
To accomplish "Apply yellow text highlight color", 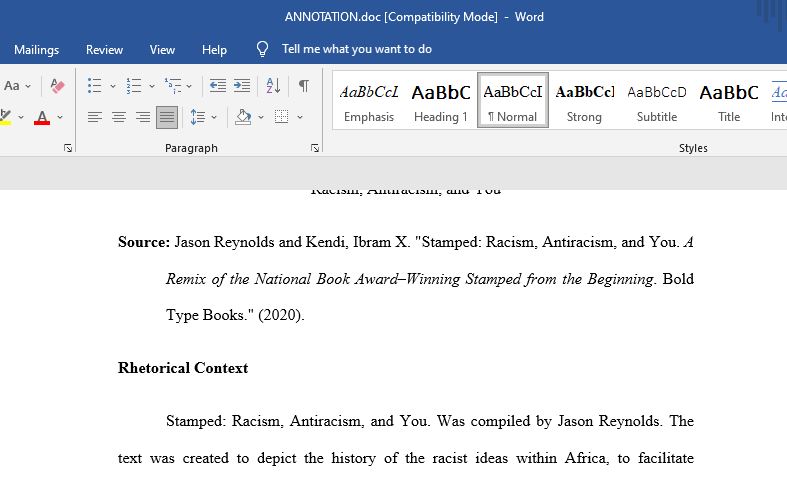I will [6, 117].
